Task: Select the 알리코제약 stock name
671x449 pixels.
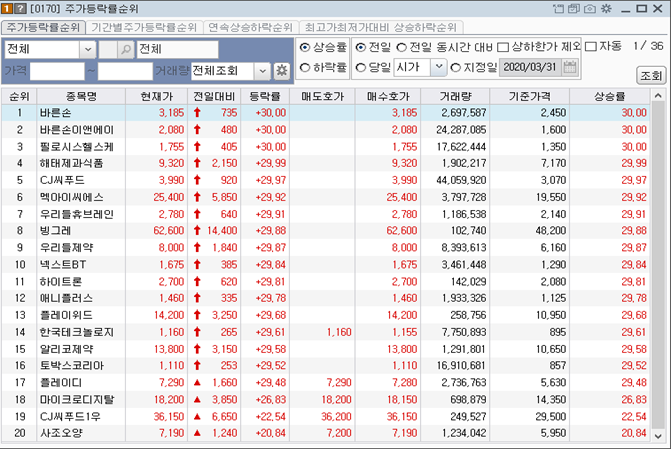Action: 66,349
